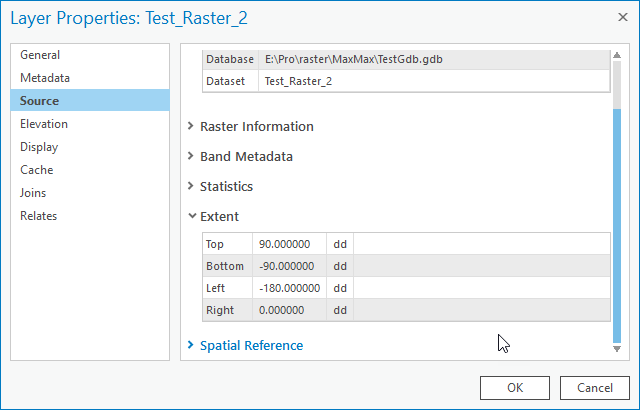
Task: Expand the Raster Information section
Action: [x=256, y=127]
